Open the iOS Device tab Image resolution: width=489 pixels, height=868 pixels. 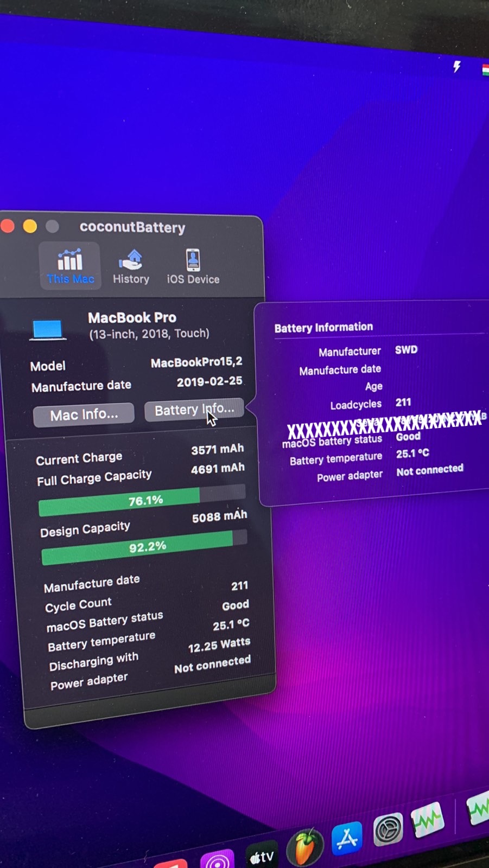pyautogui.click(x=193, y=266)
